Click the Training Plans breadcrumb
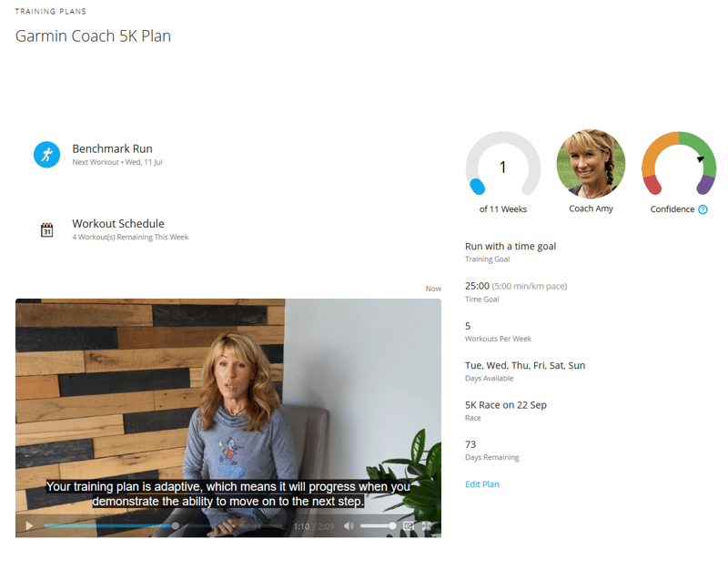Image resolution: width=728 pixels, height=569 pixels. (51, 11)
